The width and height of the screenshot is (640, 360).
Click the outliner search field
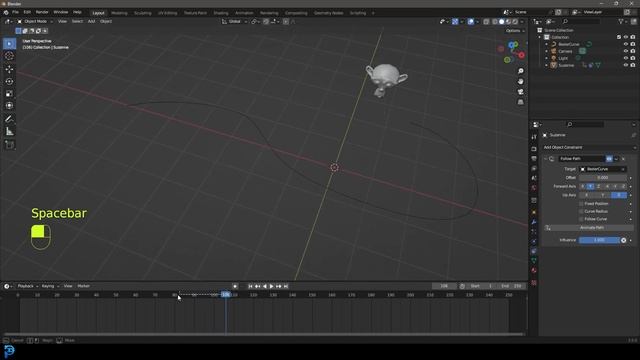coord(581,21)
